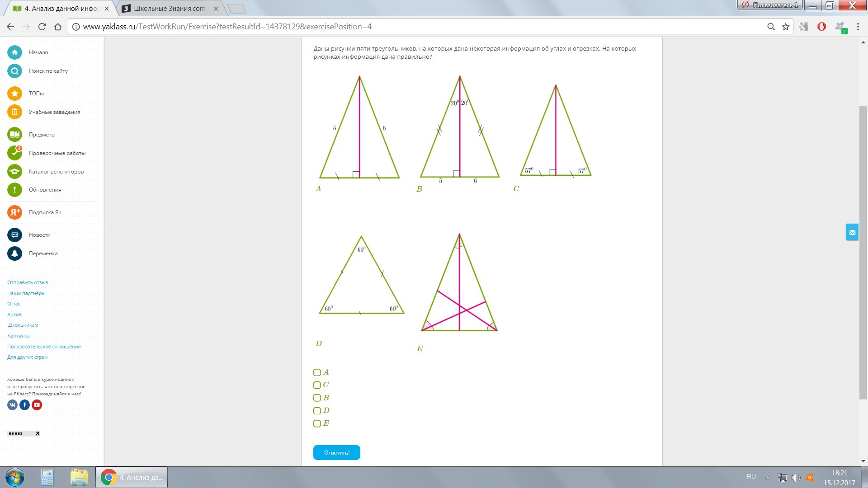Open Поиск по сайту search icon
Screen dimensions: 868x488
(x=14, y=71)
